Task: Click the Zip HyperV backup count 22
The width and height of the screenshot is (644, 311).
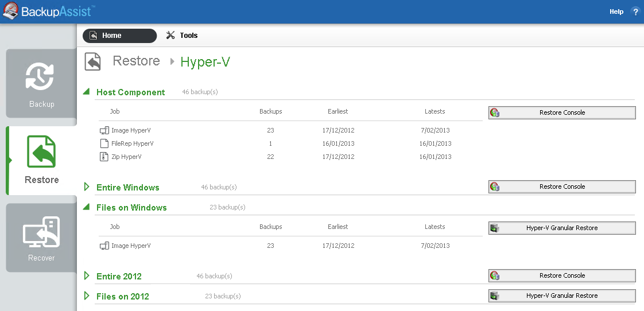Action: point(270,157)
